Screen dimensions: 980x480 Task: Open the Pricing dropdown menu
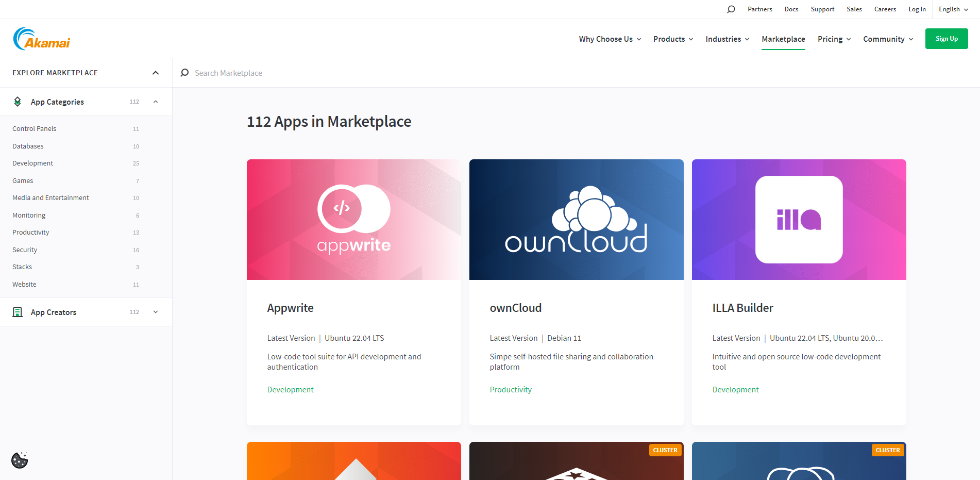(834, 39)
